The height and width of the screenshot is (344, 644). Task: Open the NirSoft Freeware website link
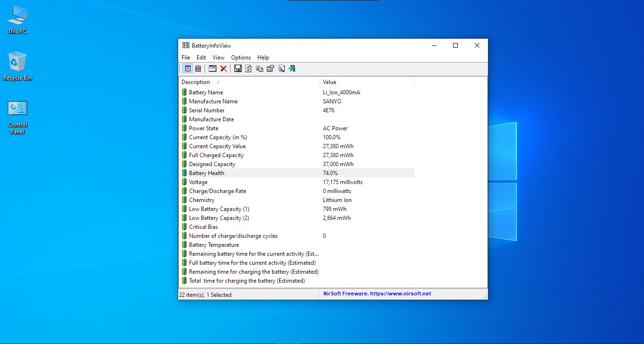[377, 294]
